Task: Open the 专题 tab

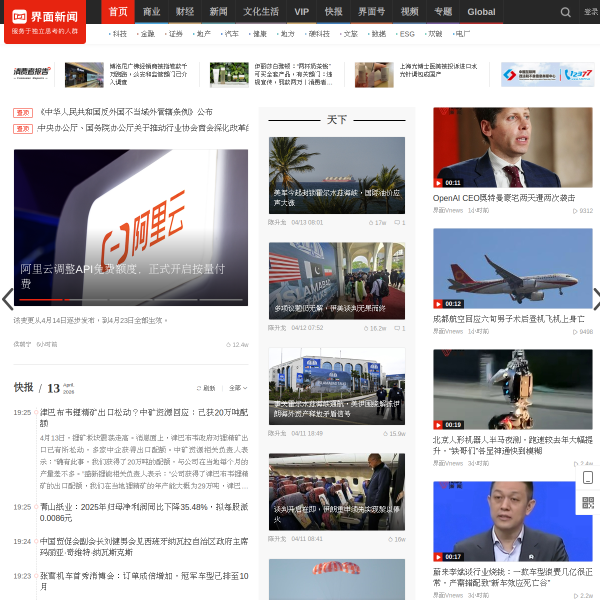Action: (443, 12)
